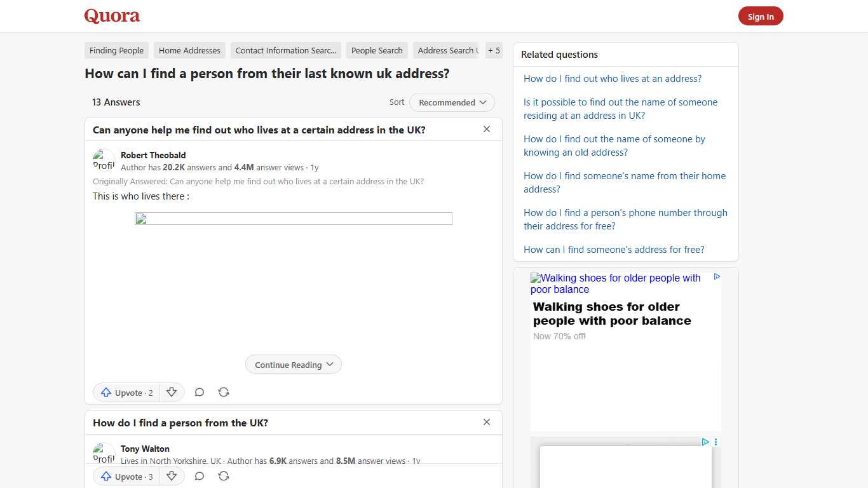
Task: Click the +5 topics expander
Action: tap(494, 50)
